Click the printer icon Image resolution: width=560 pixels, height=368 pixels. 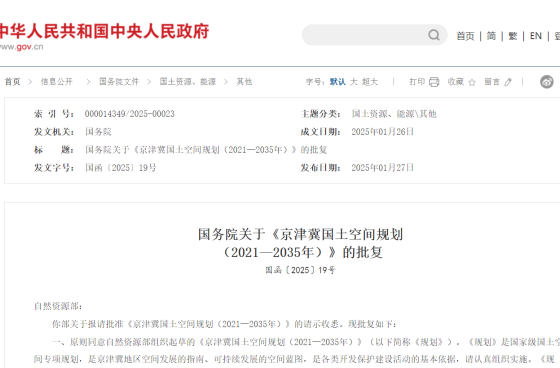[x=434, y=82]
